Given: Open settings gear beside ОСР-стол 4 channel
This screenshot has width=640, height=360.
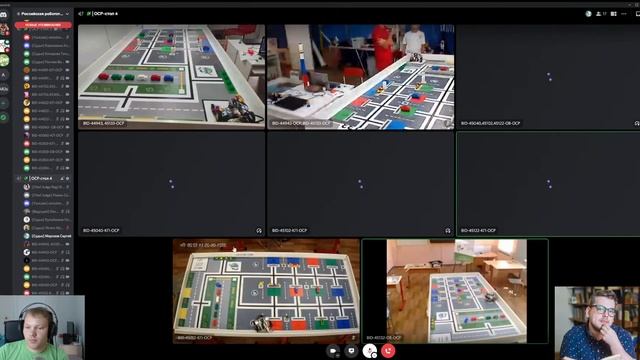Looking at the screenshot, I should pos(68,178).
